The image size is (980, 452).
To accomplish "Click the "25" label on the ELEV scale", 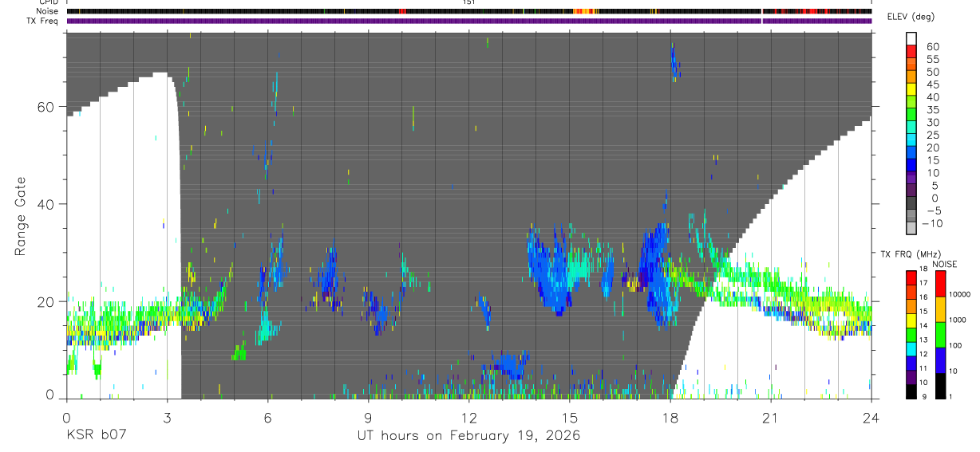I will point(932,135).
